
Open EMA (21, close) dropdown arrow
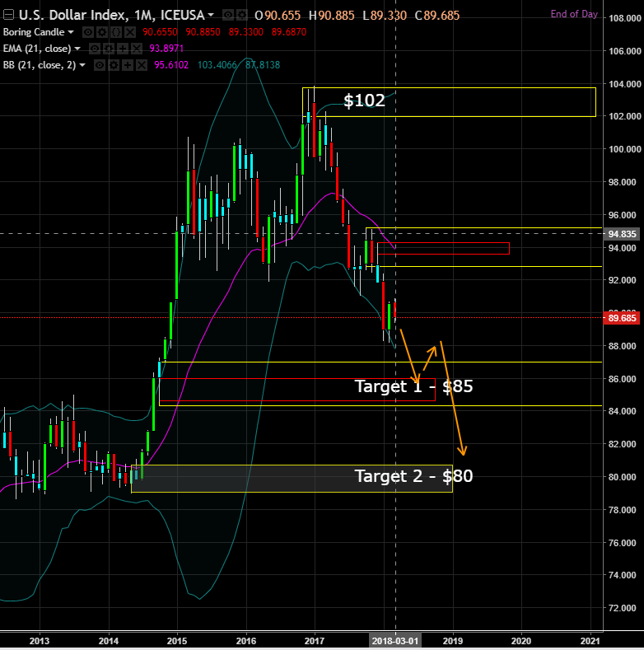pyautogui.click(x=77, y=49)
